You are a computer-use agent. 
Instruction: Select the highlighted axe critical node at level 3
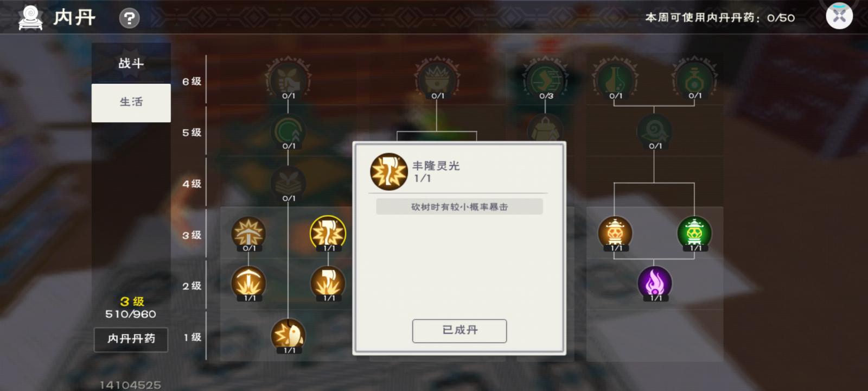point(328,234)
